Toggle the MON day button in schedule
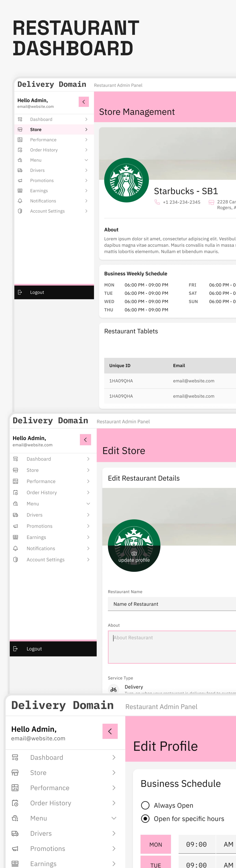236x868 pixels. pyautogui.click(x=156, y=844)
